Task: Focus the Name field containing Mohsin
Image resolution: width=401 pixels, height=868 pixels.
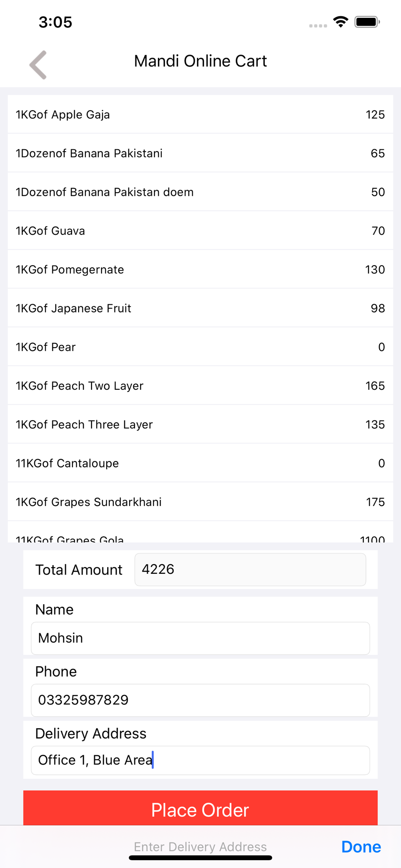Action: pyautogui.click(x=200, y=638)
